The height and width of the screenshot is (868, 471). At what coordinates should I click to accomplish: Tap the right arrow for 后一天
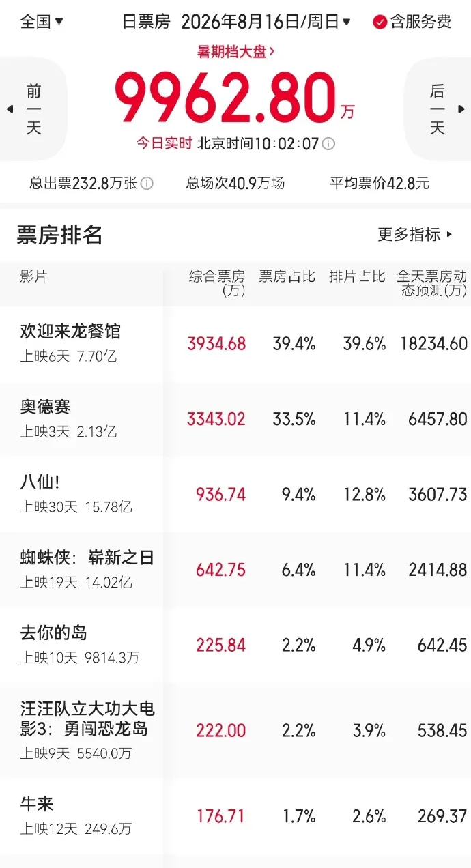pos(461,109)
